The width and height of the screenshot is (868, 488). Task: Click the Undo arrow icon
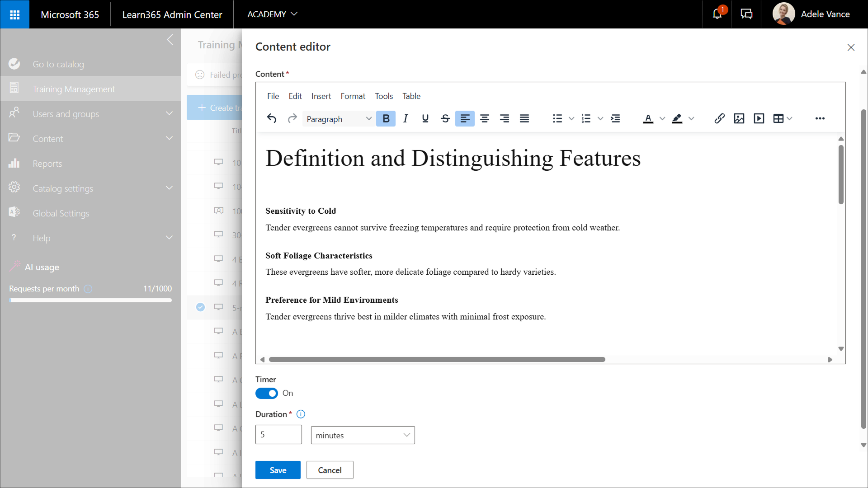click(272, 118)
